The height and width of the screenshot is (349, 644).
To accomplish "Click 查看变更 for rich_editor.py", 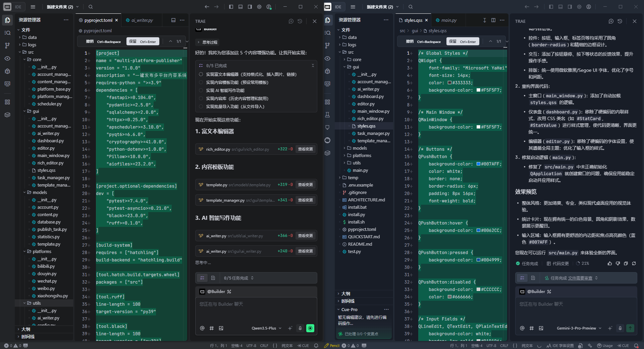I will point(305,149).
